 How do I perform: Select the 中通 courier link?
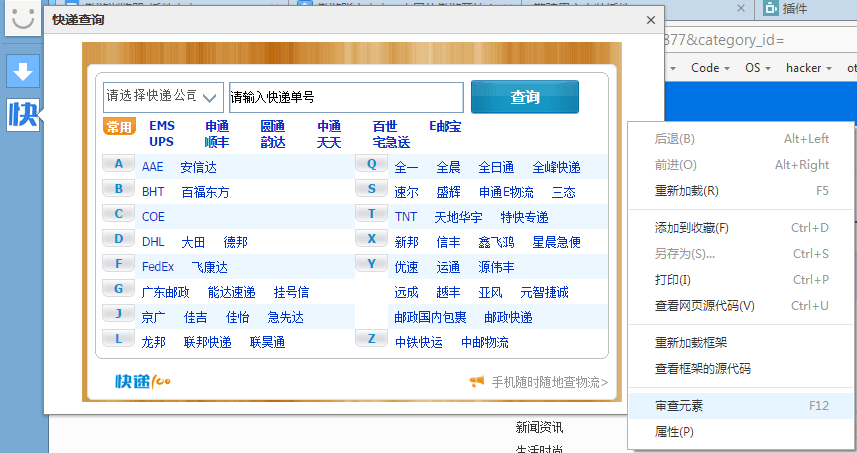pos(329,126)
